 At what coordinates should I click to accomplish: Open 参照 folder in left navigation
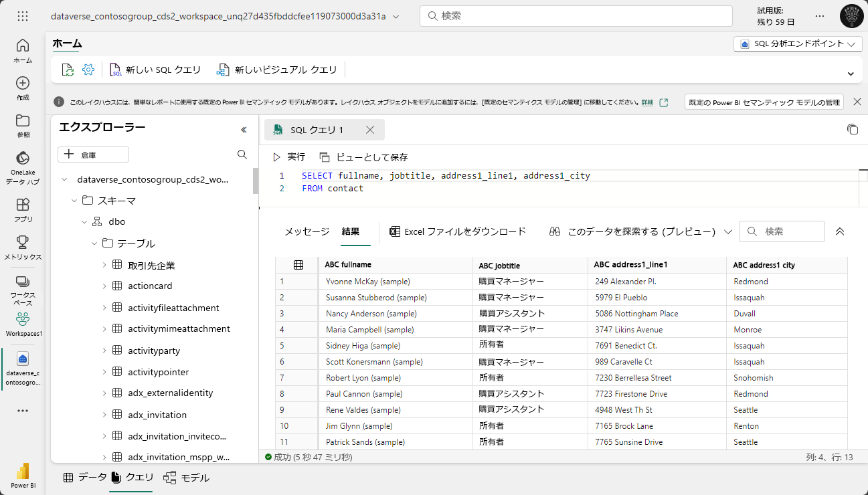[23, 126]
